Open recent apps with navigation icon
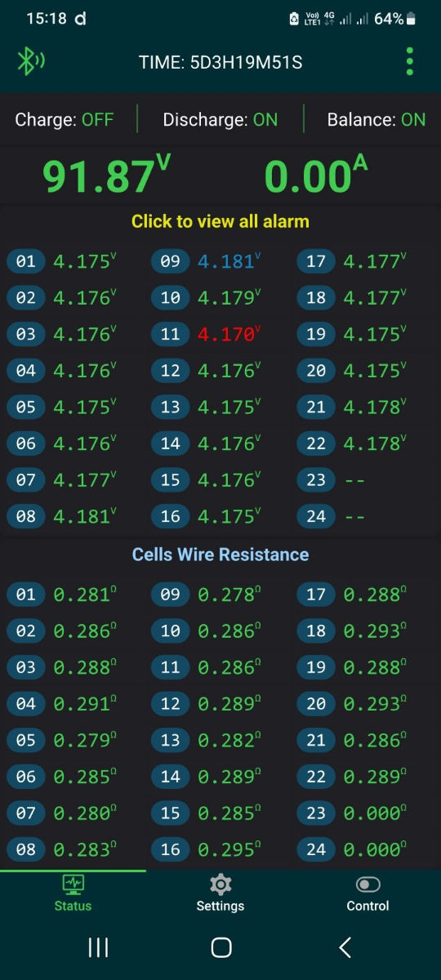Screen dimensions: 441x980 tap(98, 947)
